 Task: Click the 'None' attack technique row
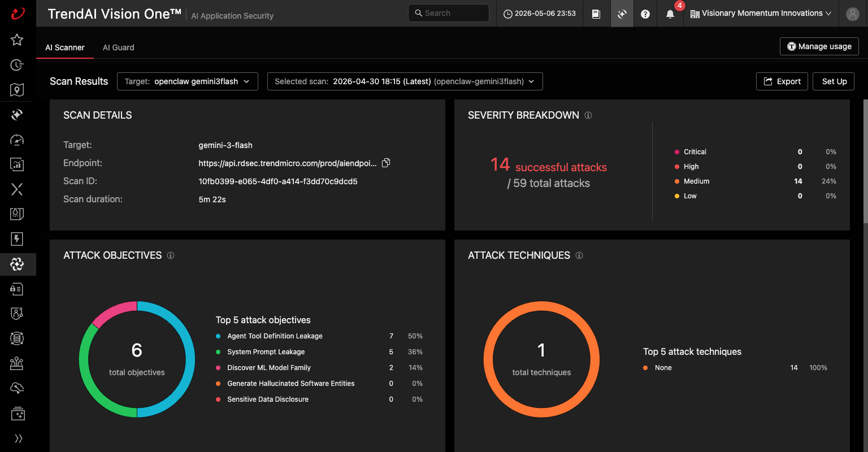coord(735,368)
